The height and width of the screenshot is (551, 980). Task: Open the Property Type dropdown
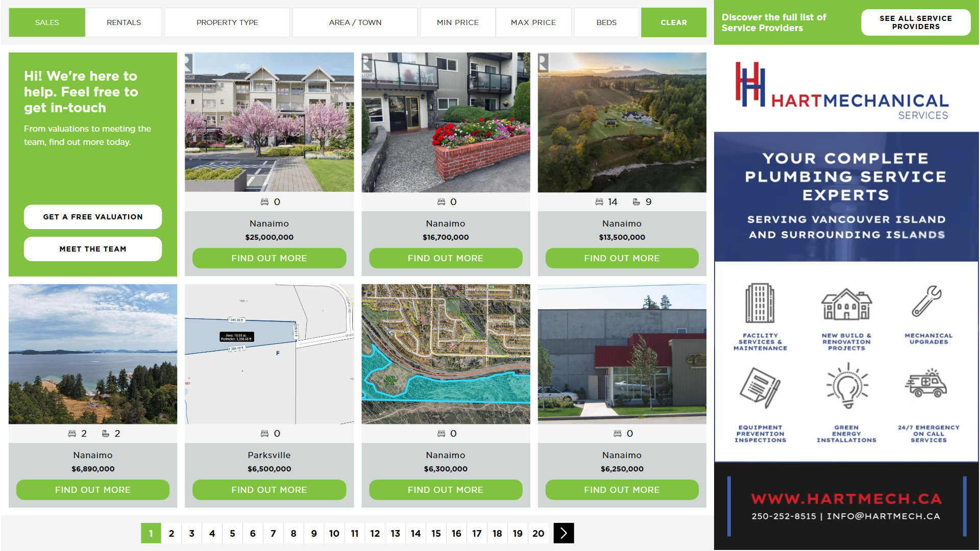(x=227, y=22)
